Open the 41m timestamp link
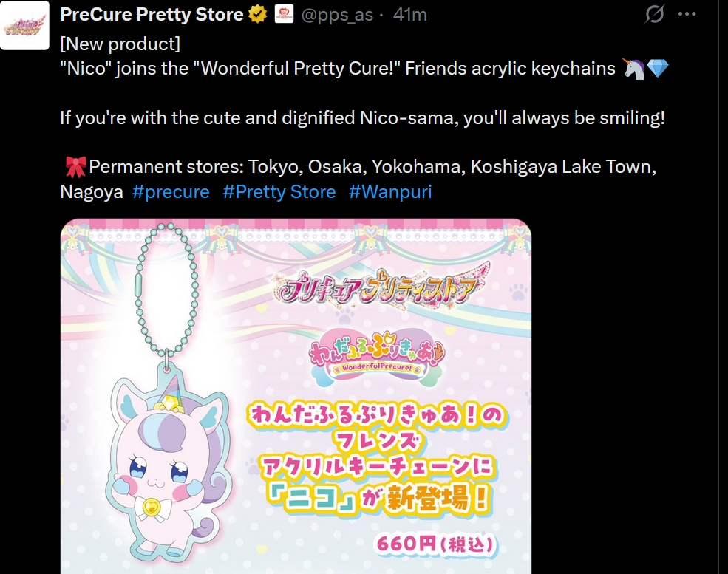 [x=410, y=15]
